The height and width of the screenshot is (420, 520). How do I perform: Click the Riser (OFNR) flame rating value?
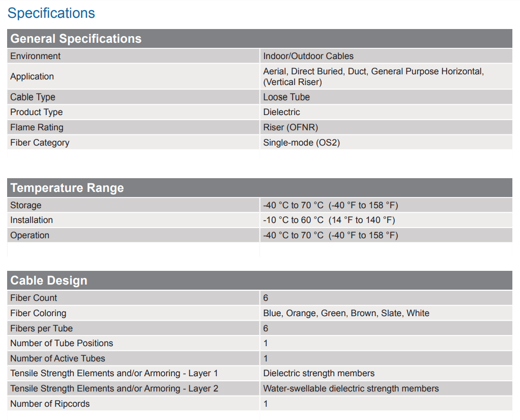click(291, 127)
